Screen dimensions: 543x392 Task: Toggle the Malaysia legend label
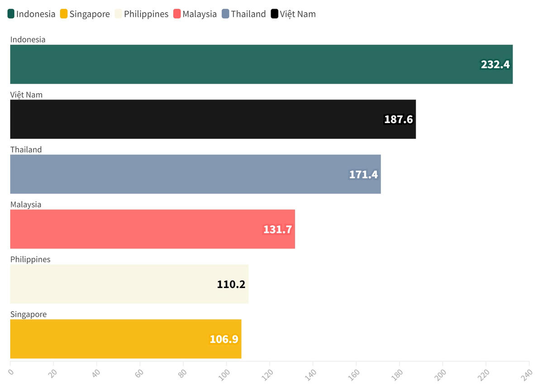[200, 14]
